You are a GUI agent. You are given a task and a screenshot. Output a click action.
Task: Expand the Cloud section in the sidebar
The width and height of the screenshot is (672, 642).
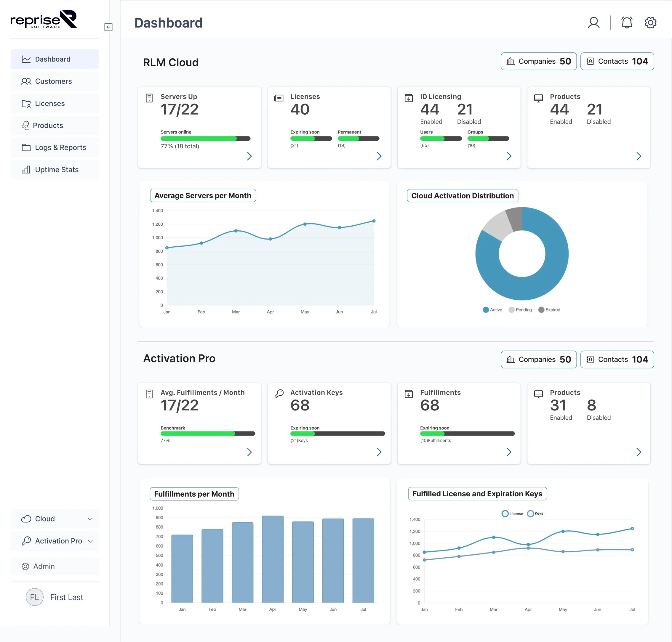[x=55, y=519]
